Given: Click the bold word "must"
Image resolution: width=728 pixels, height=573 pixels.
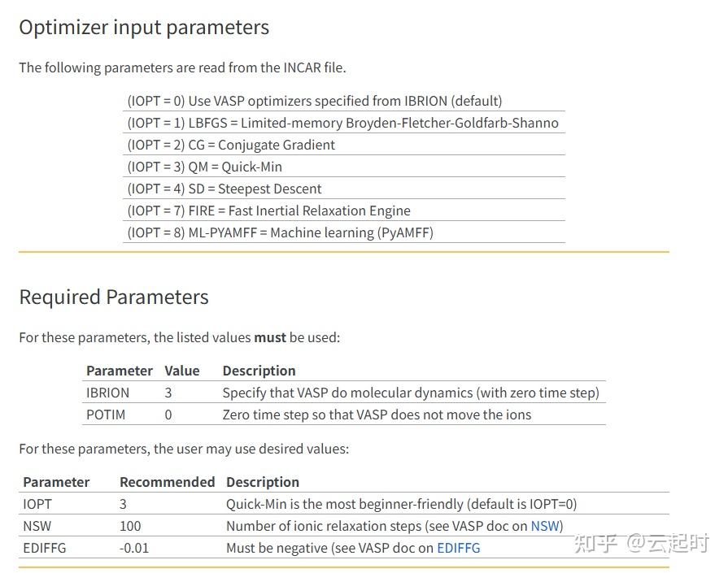Looking at the screenshot, I should click(x=269, y=337).
